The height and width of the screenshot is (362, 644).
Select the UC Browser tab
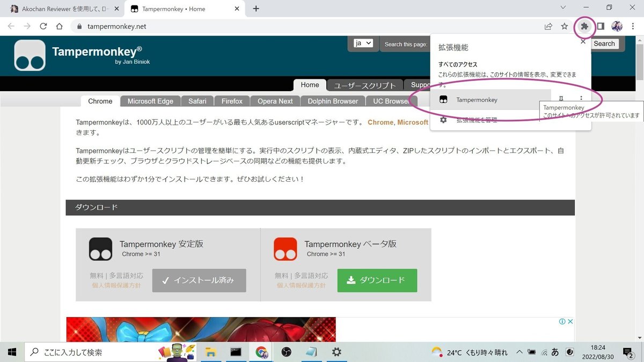391,101
